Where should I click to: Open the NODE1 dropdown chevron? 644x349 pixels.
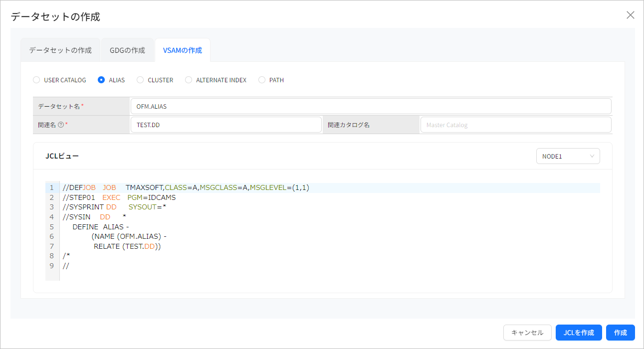593,156
